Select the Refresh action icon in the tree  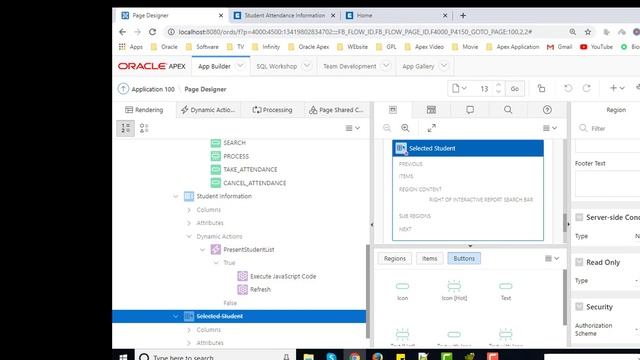242,289
